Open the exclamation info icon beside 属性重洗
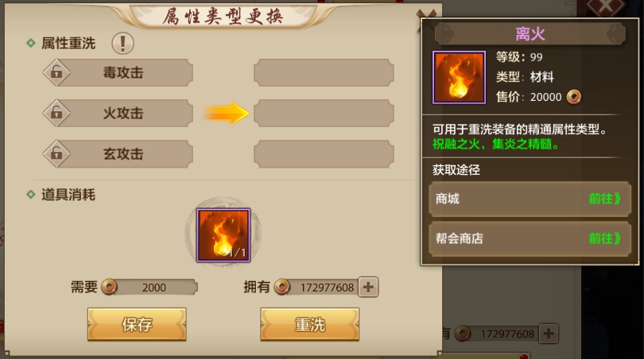This screenshot has width=644, height=359. [122, 43]
